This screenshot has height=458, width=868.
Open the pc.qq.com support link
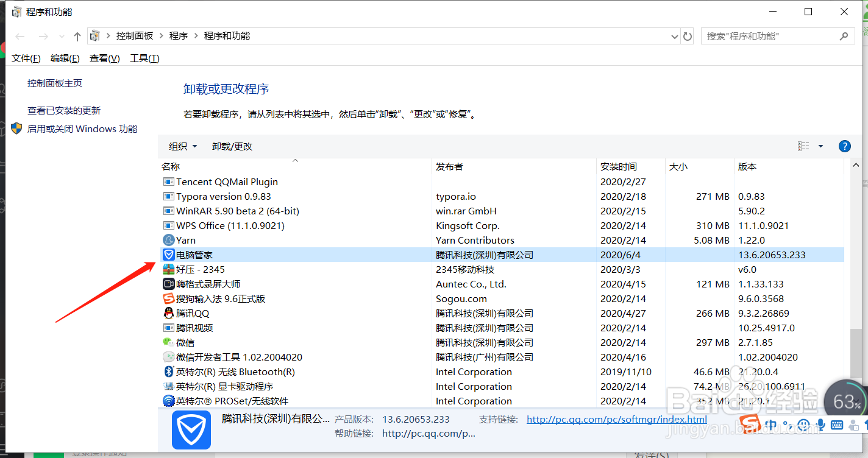(x=617, y=420)
